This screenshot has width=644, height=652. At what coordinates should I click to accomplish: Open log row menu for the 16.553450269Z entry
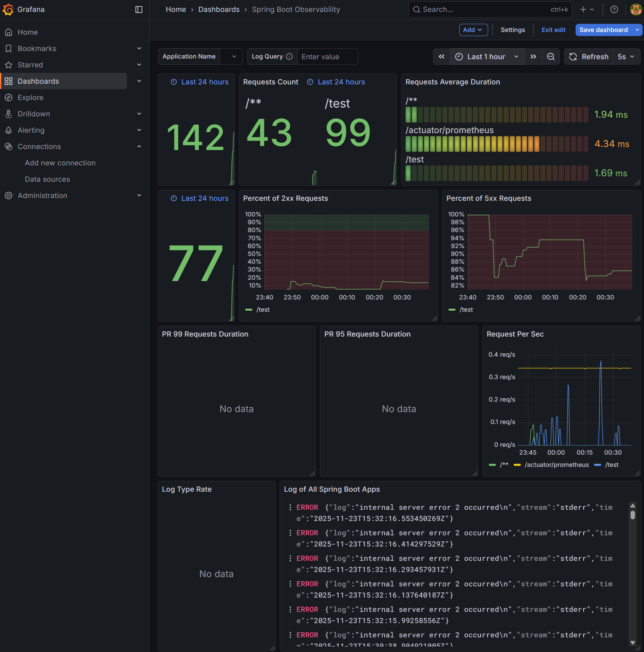point(290,507)
